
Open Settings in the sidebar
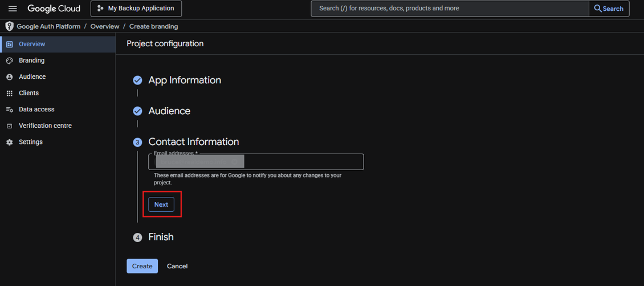click(58, 142)
